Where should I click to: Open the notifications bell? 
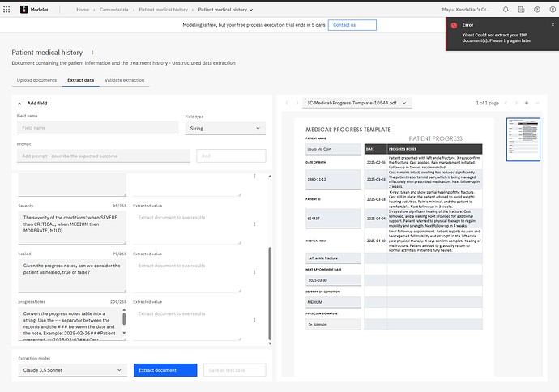pyautogui.click(x=506, y=10)
